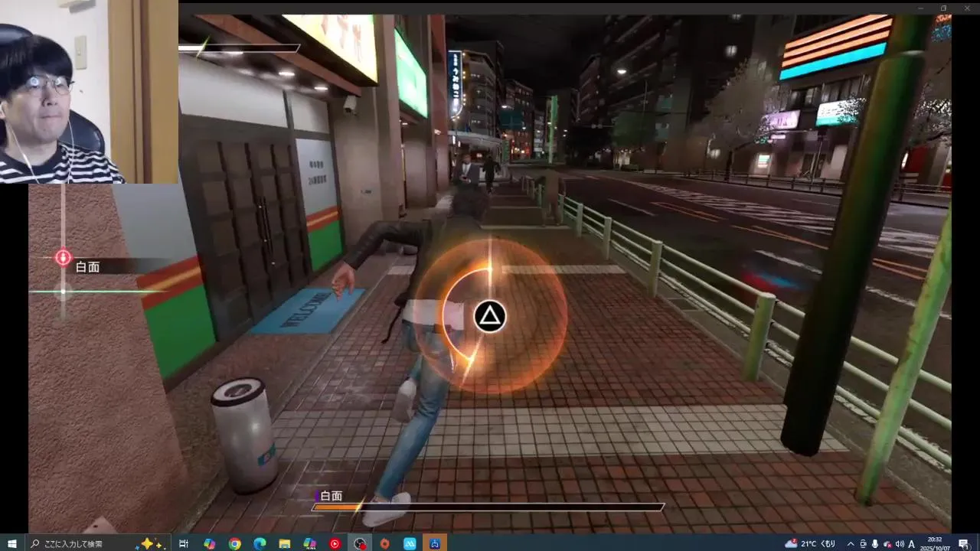Image resolution: width=980 pixels, height=551 pixels.
Task: Click the Meet Now camera tray icon
Action: point(863,543)
